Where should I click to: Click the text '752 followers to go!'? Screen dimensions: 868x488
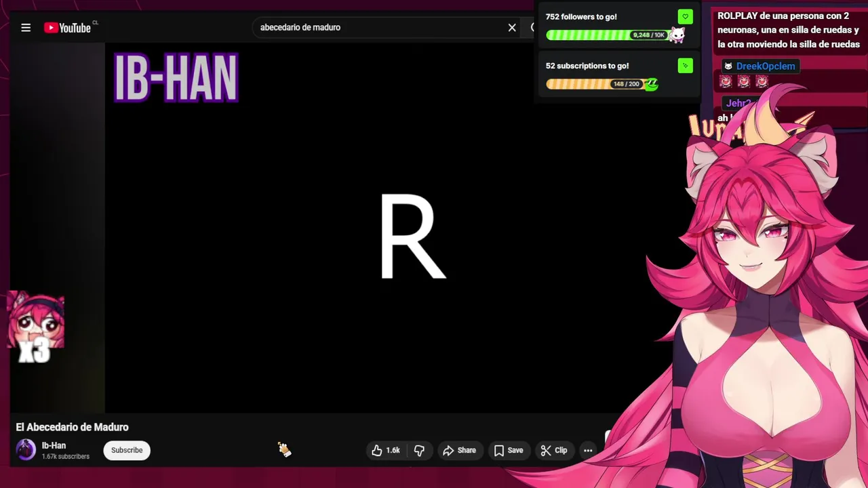[581, 17]
